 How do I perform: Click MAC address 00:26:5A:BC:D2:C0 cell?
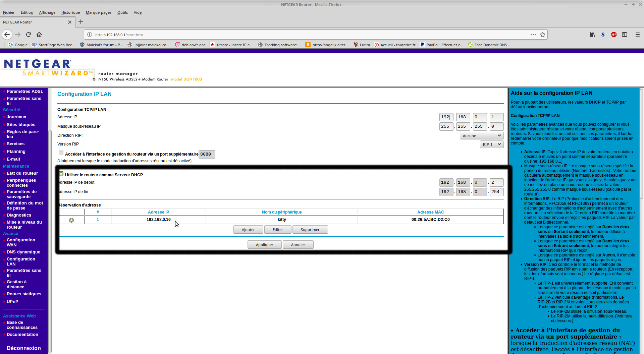tap(431, 220)
